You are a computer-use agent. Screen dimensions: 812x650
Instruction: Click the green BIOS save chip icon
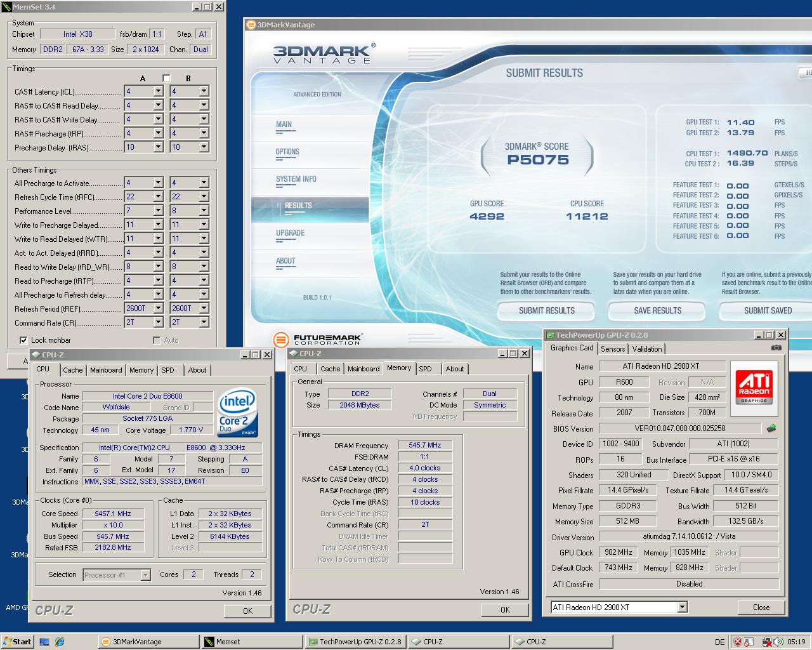(x=771, y=428)
